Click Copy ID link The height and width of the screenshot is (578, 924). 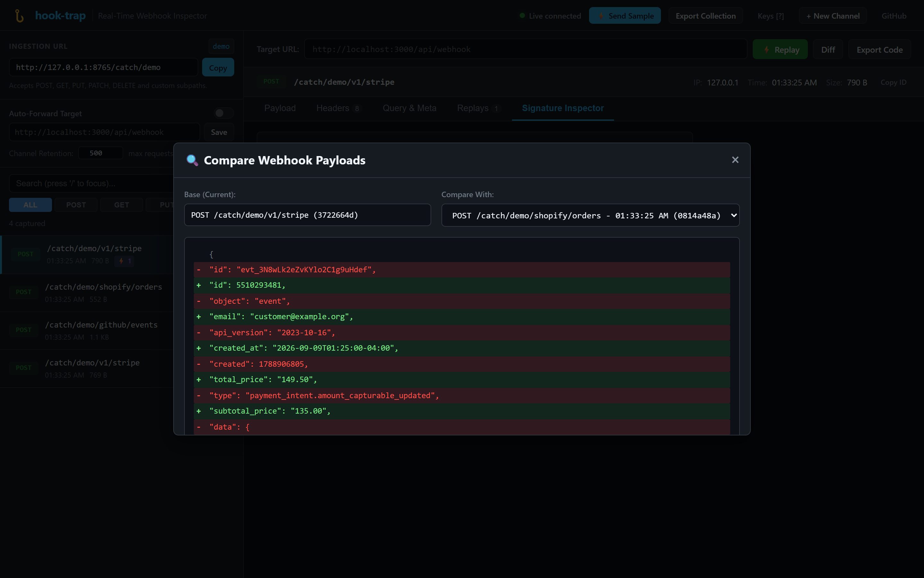893,82
